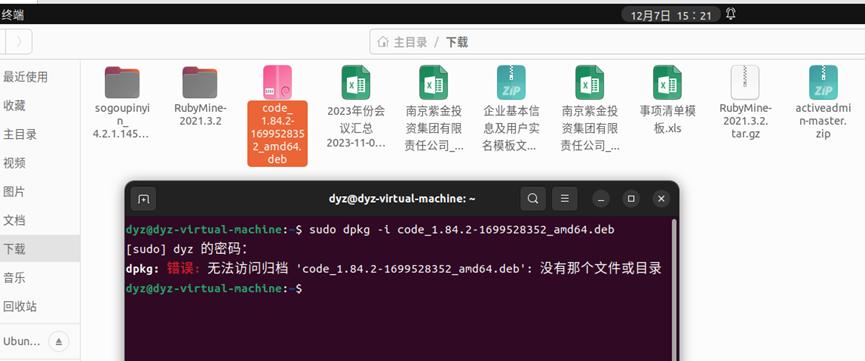Select the activeadmin-master.zip archive icon
The height and width of the screenshot is (361, 865).
(824, 82)
